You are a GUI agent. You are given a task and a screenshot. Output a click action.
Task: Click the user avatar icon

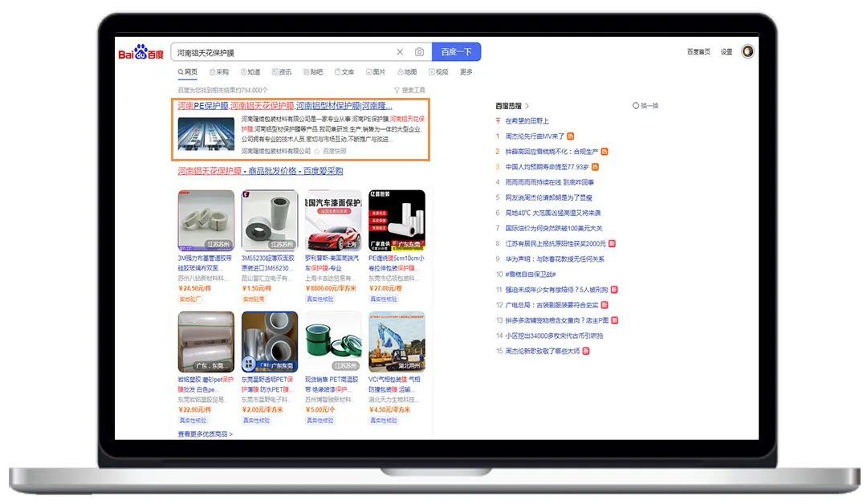point(747,51)
